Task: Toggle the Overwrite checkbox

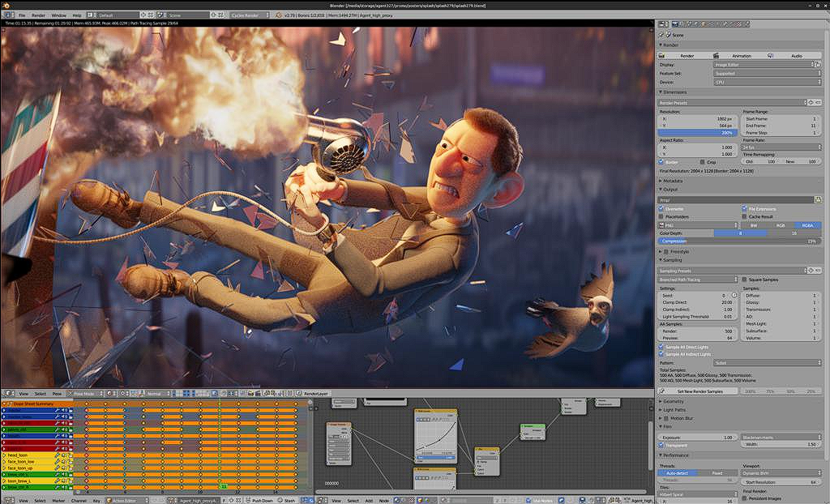Action: tap(662, 209)
